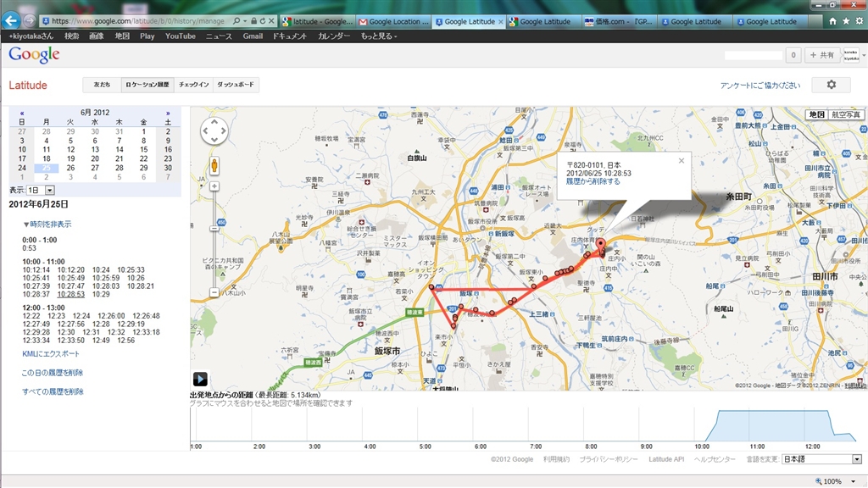Screen dimensions: 868x488
Task: Play the location history animation
Action: coord(200,379)
